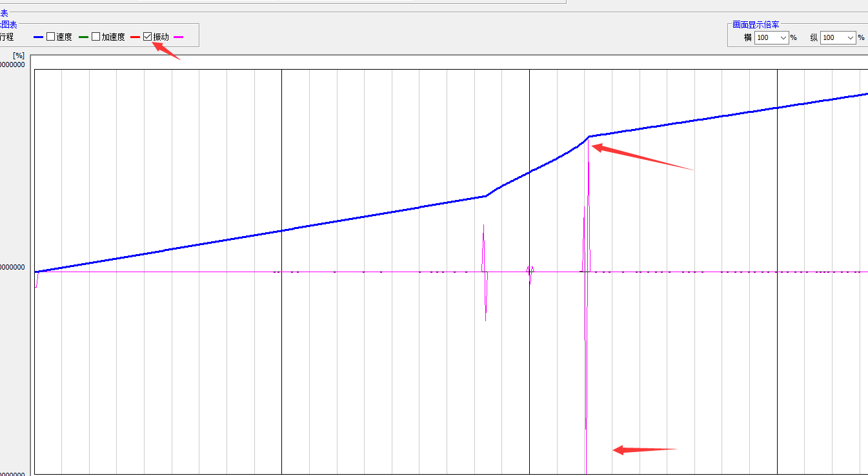Click the blue curve's upper corner where slope flattens

pos(589,137)
